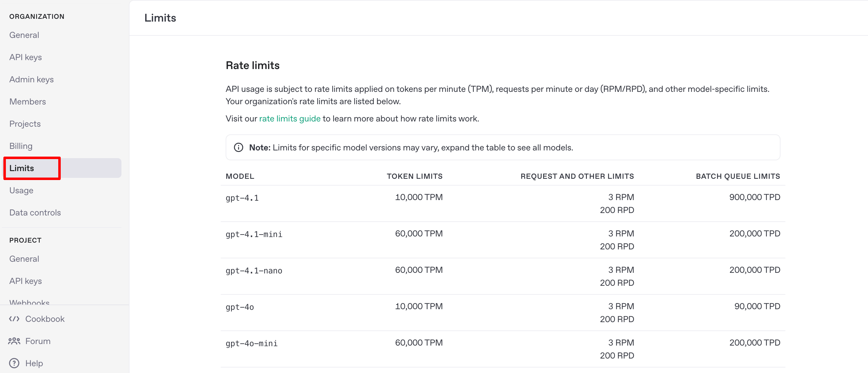Click the ORGANIZATION section label
The width and height of the screenshot is (868, 373).
coord(37,17)
